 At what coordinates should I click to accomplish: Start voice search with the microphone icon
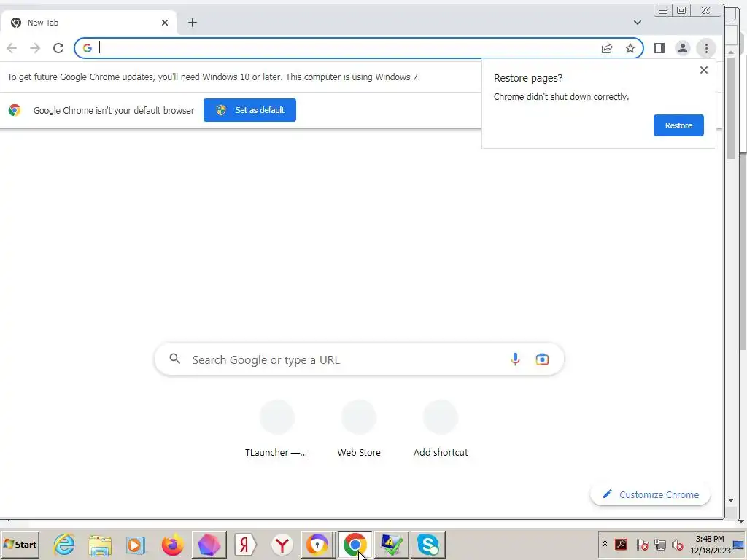click(x=514, y=359)
